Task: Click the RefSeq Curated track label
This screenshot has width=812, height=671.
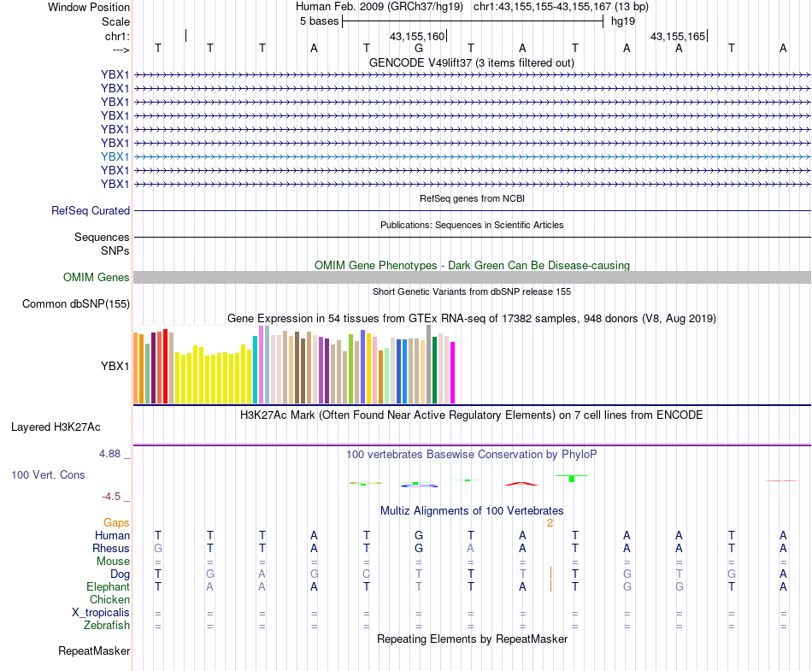Action: coord(91,211)
